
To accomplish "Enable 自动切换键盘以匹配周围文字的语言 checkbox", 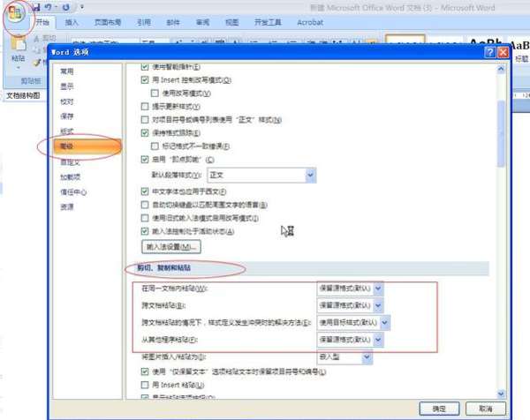I will point(145,205).
